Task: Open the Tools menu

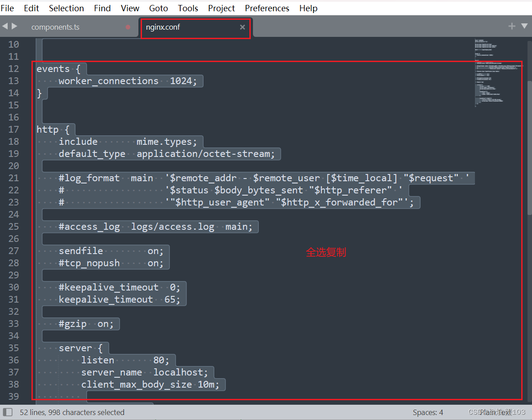Action: [x=188, y=8]
